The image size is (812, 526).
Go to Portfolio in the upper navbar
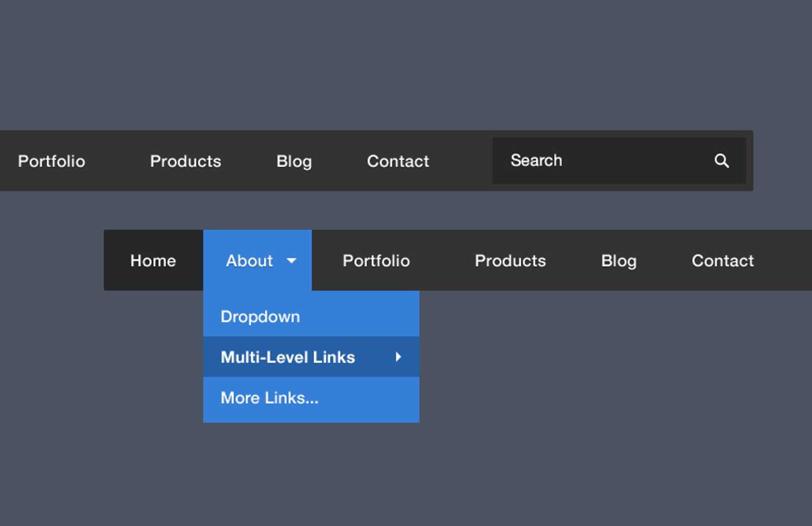coord(51,161)
